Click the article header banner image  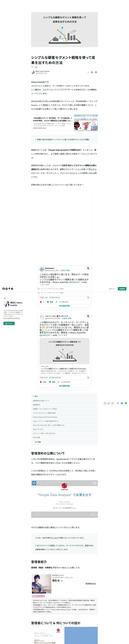(64, 30)
